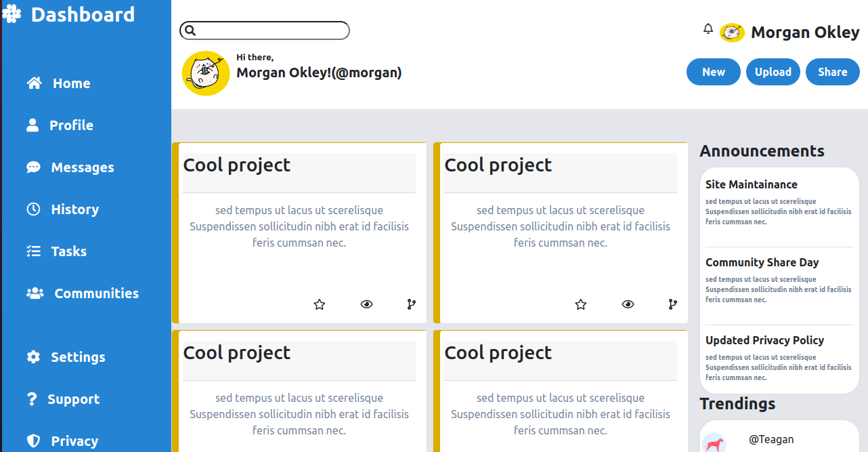The width and height of the screenshot is (868, 452).
Task: Focus the search input field
Action: click(x=271, y=30)
